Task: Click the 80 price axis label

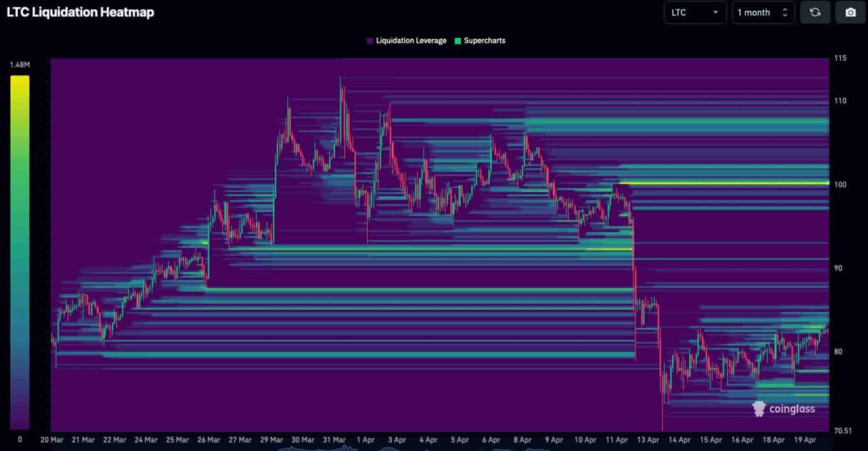Action: 838,352
